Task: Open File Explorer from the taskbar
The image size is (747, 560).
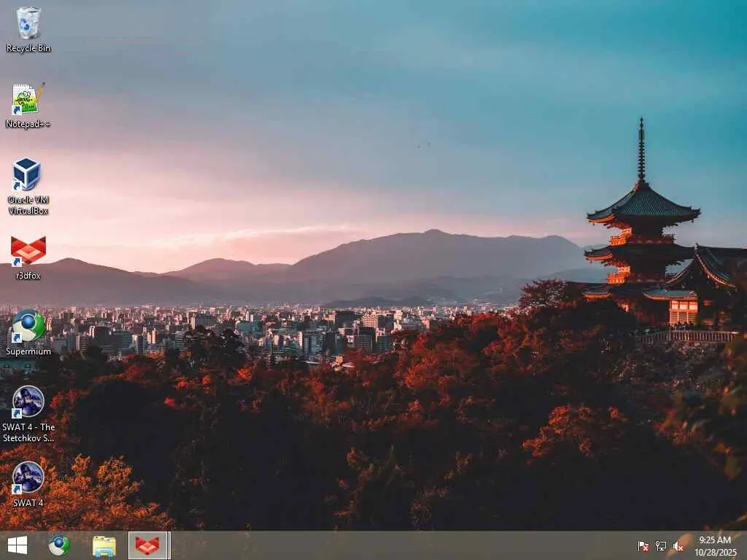Action: pos(104,545)
